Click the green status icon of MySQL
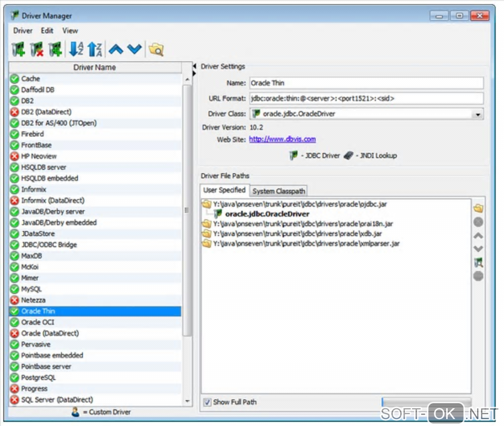The width and height of the screenshot is (504, 426). coord(14,289)
